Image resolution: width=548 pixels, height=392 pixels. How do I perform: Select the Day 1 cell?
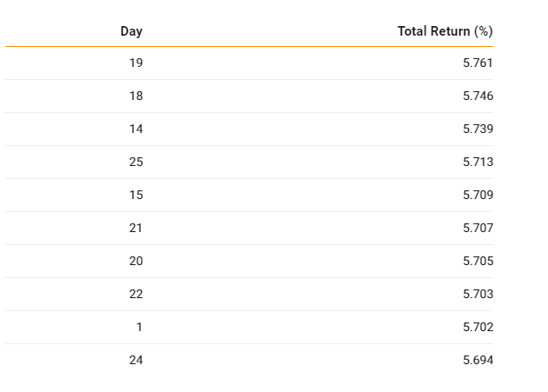139,327
